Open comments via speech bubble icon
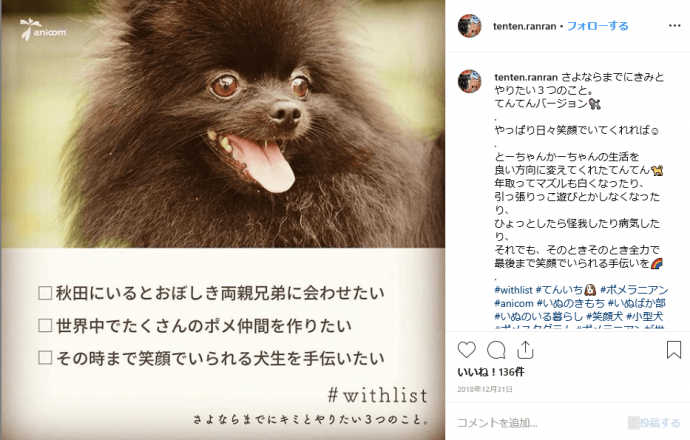The width and height of the screenshot is (690, 440). coord(496,350)
